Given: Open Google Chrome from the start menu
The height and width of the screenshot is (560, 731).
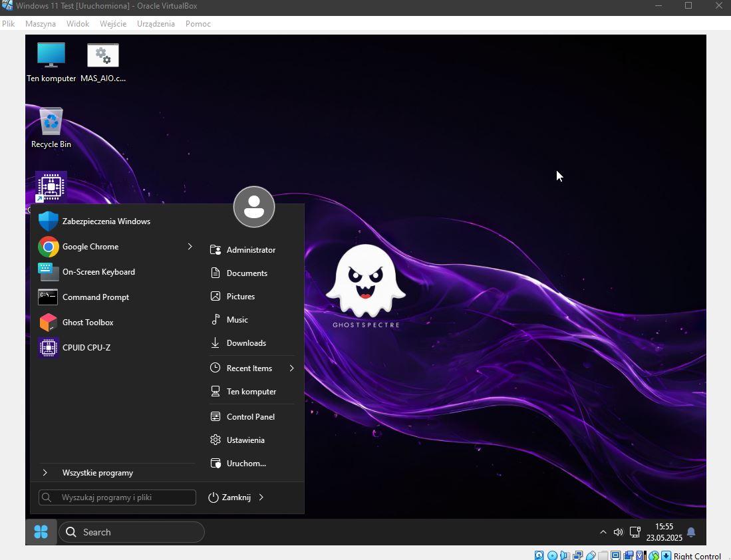Looking at the screenshot, I should point(90,247).
